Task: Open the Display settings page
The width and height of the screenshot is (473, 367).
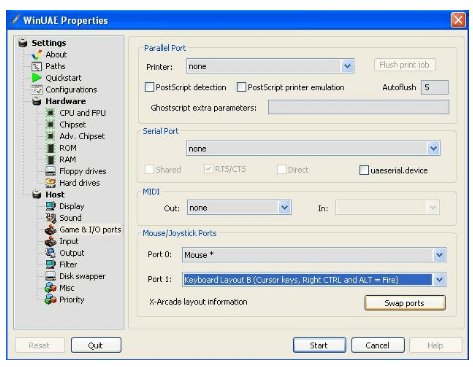Action: [72, 206]
